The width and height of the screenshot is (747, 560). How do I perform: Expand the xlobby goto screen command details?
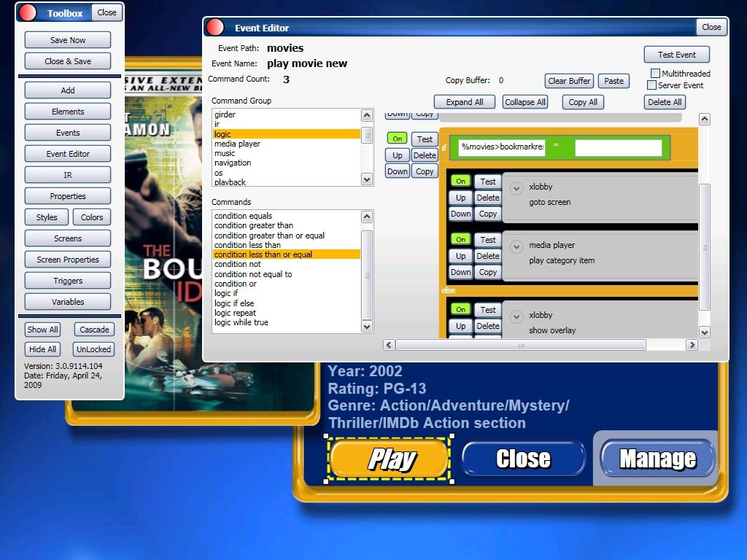pos(516,188)
